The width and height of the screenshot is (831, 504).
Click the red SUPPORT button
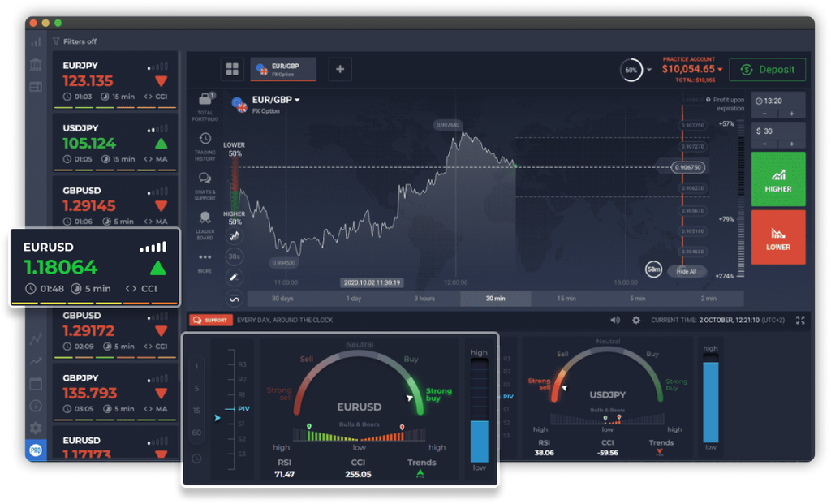[211, 320]
